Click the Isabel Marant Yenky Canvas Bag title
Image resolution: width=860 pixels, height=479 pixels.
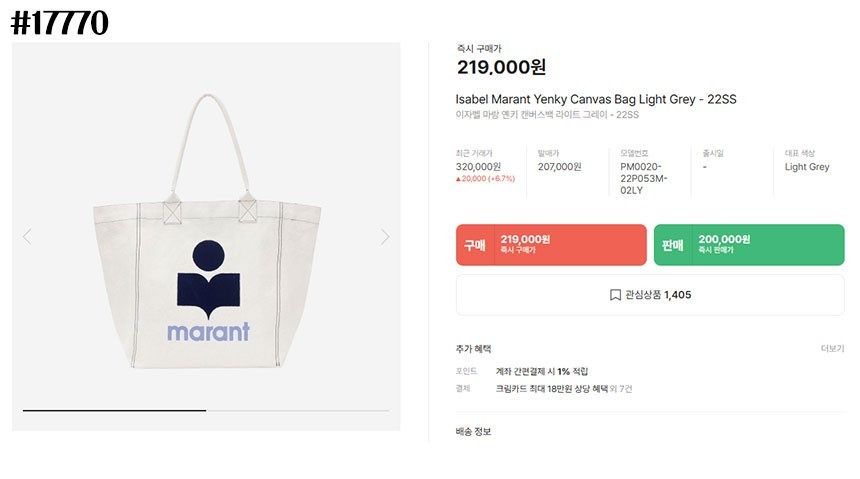pyautogui.click(x=595, y=99)
